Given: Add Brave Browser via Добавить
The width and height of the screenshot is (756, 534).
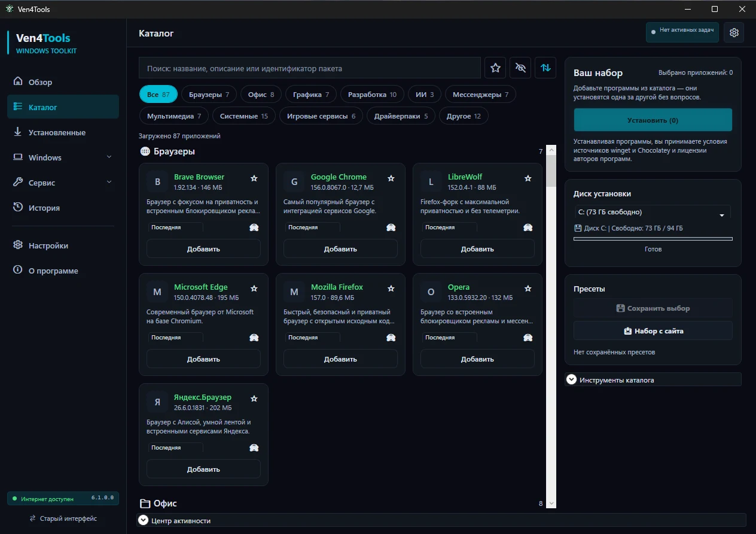Looking at the screenshot, I should point(203,249).
